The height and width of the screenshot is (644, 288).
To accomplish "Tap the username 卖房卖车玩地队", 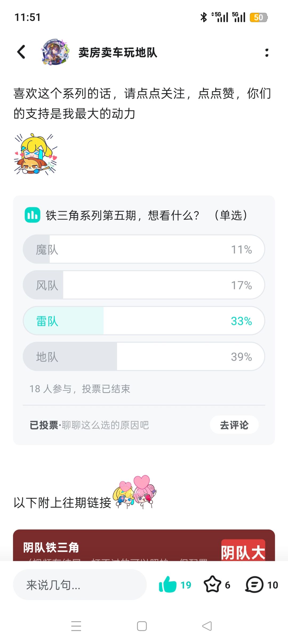I will pyautogui.click(x=118, y=53).
